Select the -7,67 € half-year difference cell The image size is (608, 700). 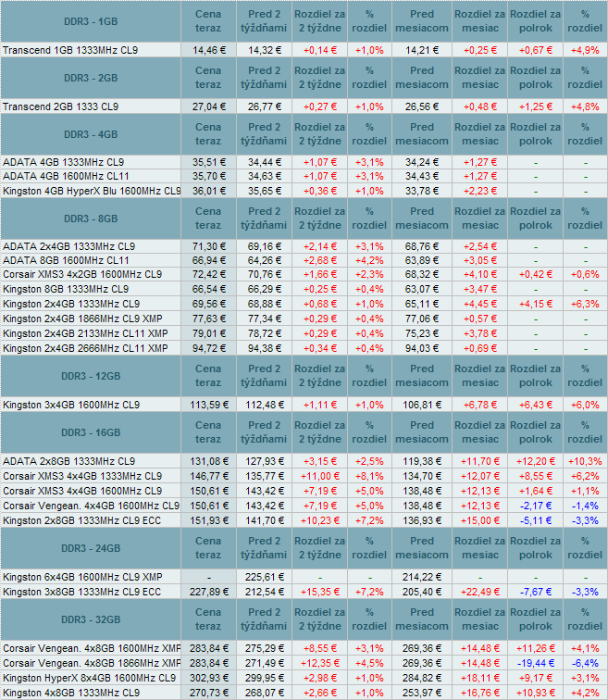pyautogui.click(x=535, y=592)
